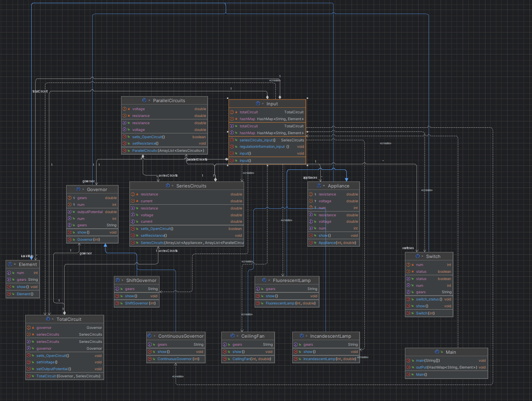Click the TotalCircuit class icon
This screenshot has width=532, height=401.
[48, 319]
